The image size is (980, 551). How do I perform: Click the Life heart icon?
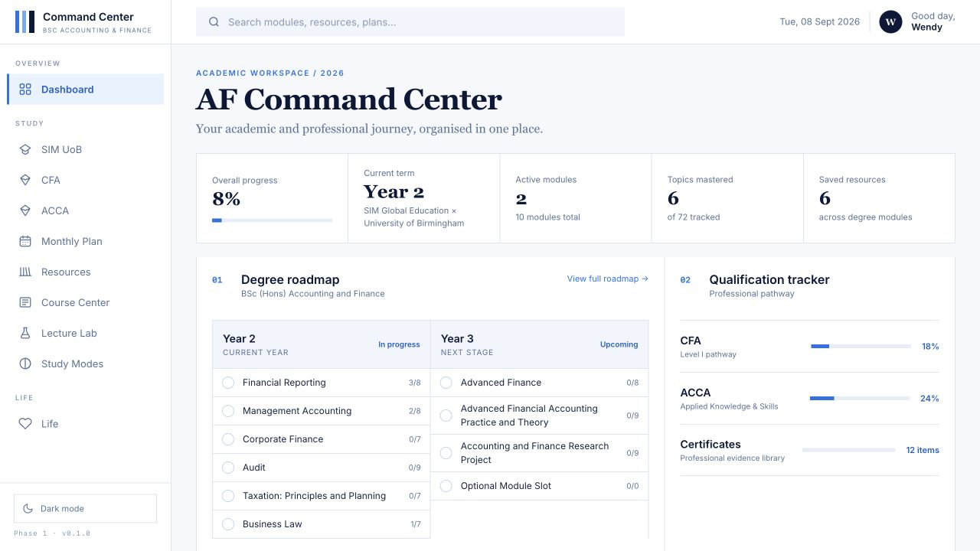[x=25, y=423]
